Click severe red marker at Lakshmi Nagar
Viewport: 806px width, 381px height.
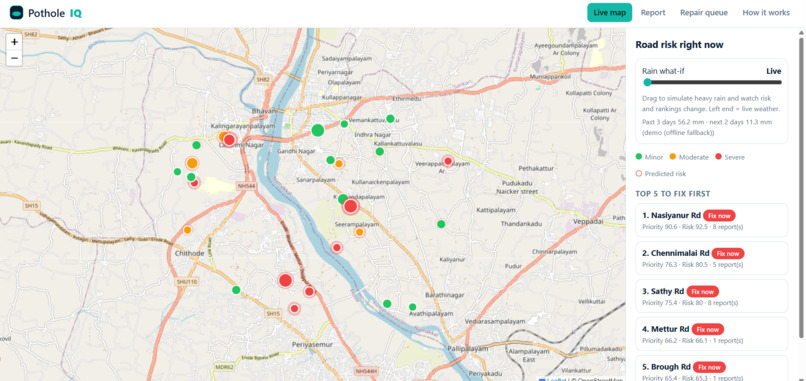(x=229, y=139)
